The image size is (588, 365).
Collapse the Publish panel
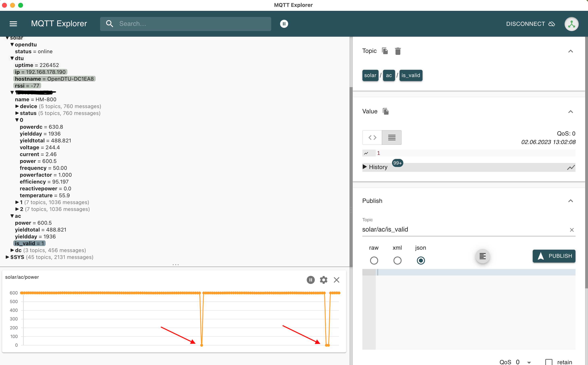point(571,201)
